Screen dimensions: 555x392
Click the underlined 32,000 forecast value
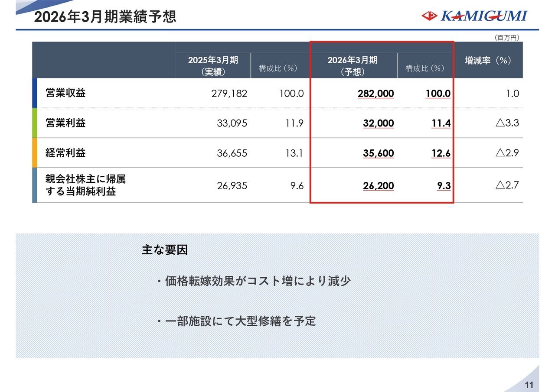click(x=378, y=123)
